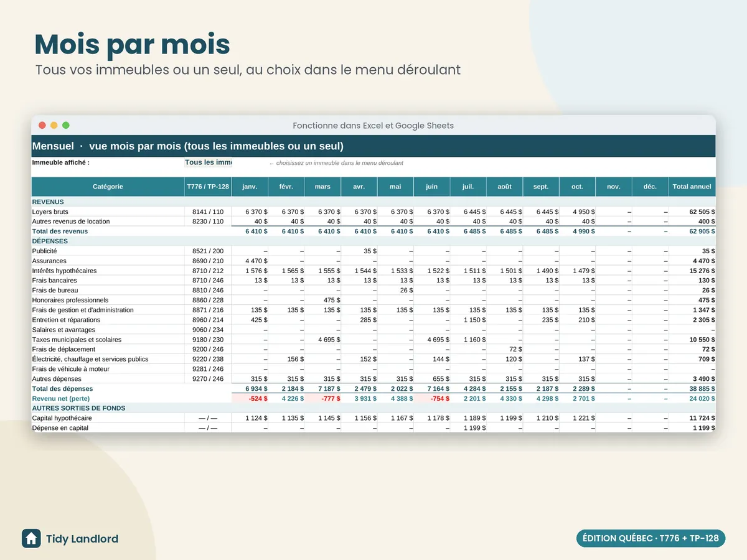Viewport: 747px width, 560px height.
Task: Click the 'Frais bancaires' row label
Action: pyautogui.click(x=55, y=281)
